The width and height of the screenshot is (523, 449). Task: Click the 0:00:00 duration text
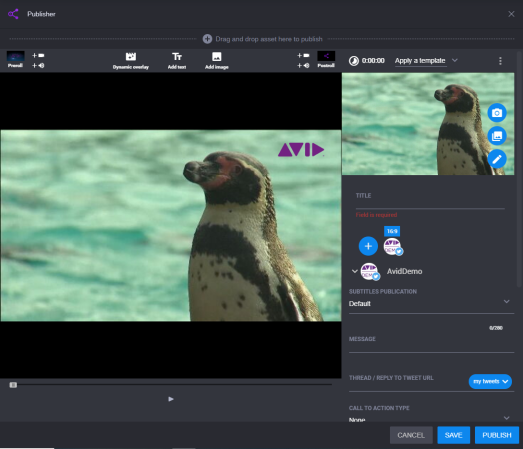pyautogui.click(x=373, y=61)
